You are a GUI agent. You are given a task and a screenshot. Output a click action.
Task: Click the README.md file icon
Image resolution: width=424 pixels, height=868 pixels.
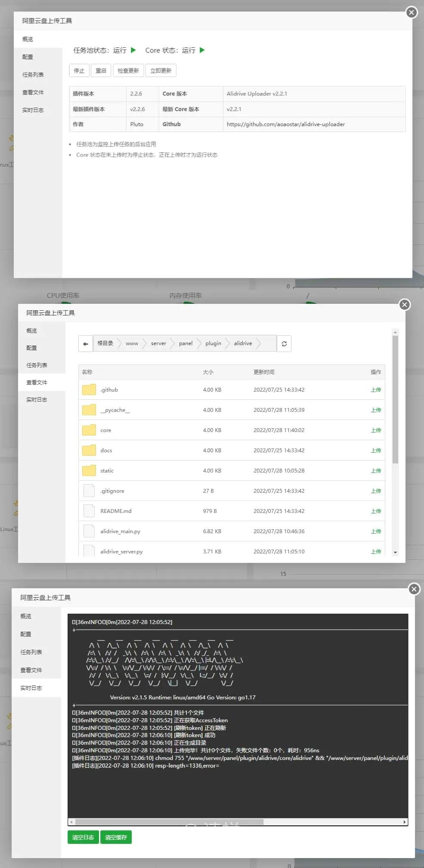point(89,511)
